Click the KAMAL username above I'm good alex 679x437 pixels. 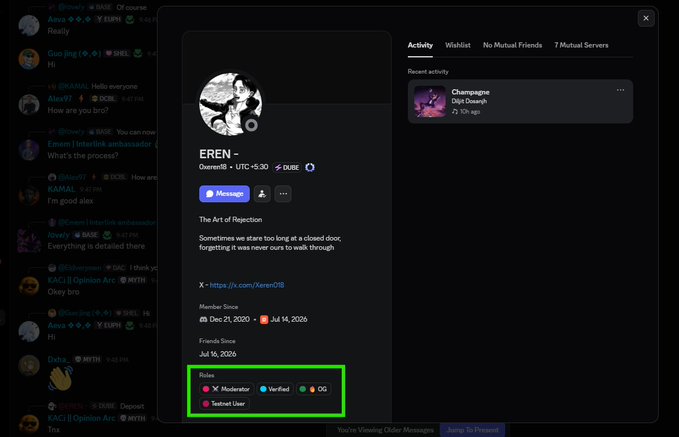click(61, 189)
